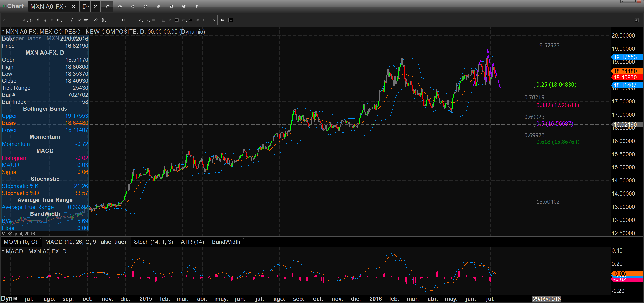The image size is (644, 303).
Task: Click the 0.618 (15.86764) Fibonacci level label
Action: tap(558, 142)
